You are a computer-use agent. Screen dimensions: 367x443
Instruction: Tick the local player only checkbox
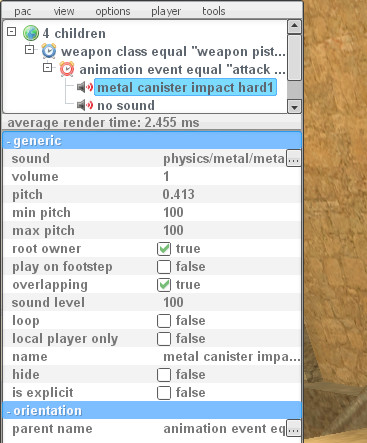click(x=164, y=339)
